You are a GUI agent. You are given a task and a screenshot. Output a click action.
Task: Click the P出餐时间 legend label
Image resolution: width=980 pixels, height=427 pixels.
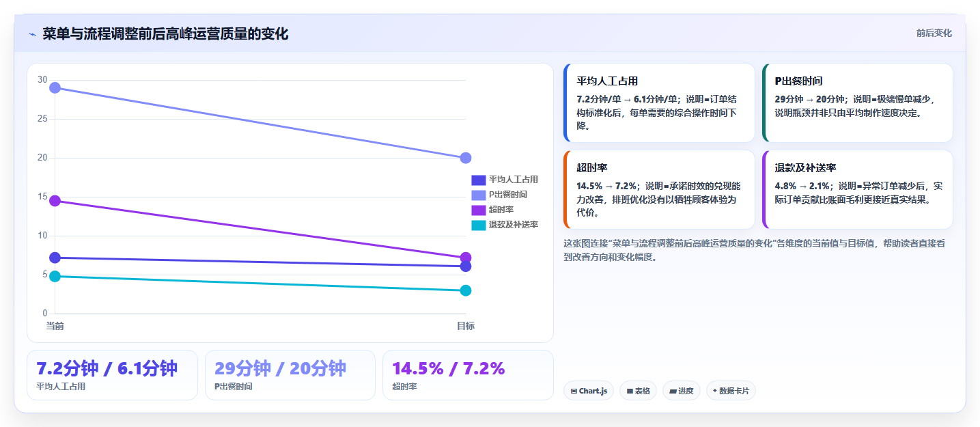pyautogui.click(x=508, y=195)
